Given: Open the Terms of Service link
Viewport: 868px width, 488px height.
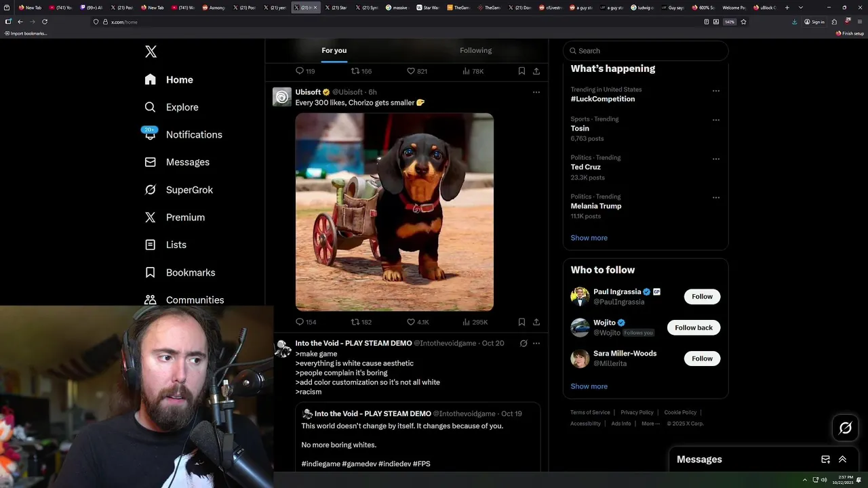Looking at the screenshot, I should click(590, 412).
